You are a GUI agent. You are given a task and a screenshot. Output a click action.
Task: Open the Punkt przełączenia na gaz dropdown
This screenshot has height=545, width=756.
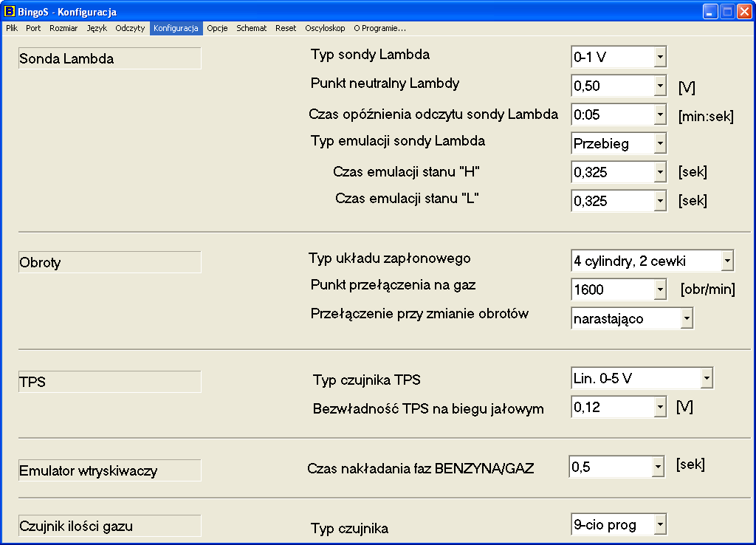coord(660,289)
